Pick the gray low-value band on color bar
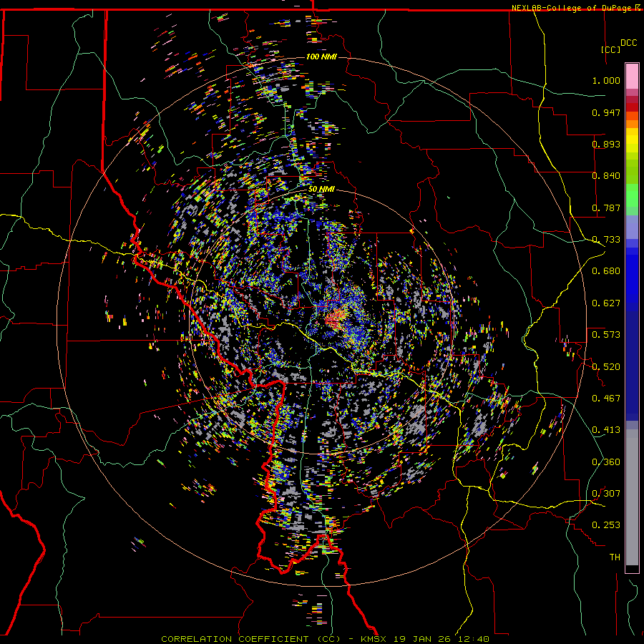Viewport: 644px width, 644px height. pos(632,497)
